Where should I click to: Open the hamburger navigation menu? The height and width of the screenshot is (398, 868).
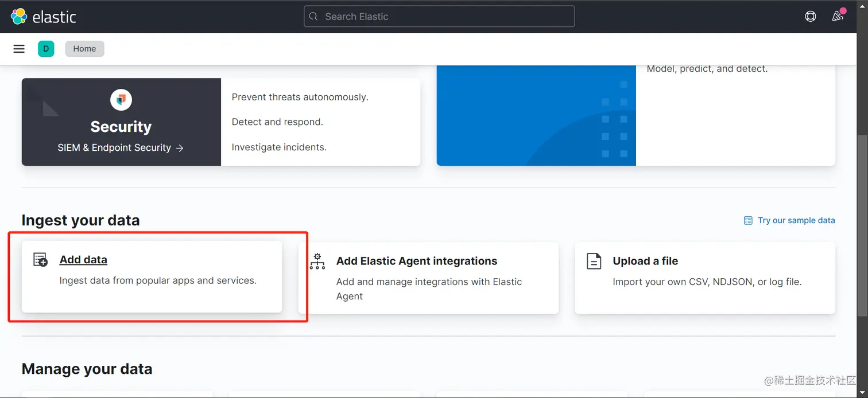(19, 49)
